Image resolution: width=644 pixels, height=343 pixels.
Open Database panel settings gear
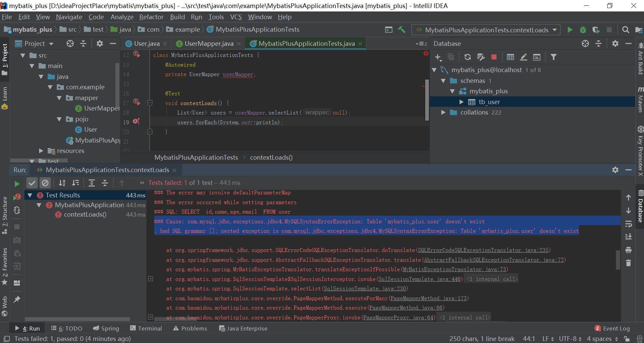615,43
